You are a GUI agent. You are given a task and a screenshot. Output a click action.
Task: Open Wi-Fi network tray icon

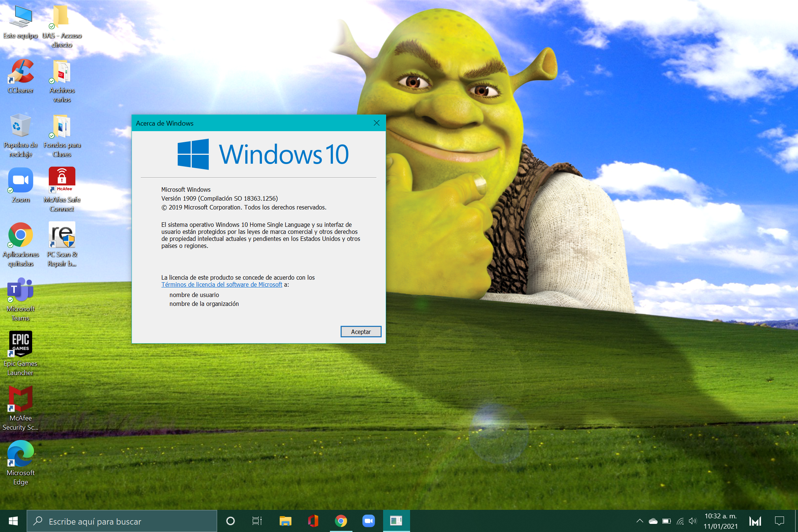tap(680, 521)
